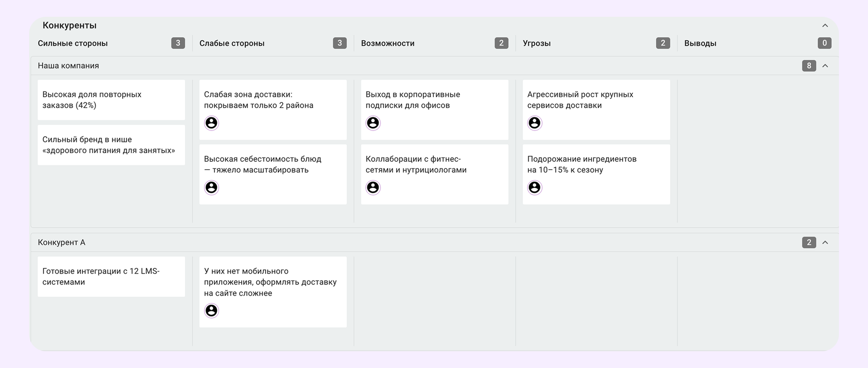Click the «Угрозы» column header
868x368 pixels.
coord(536,43)
